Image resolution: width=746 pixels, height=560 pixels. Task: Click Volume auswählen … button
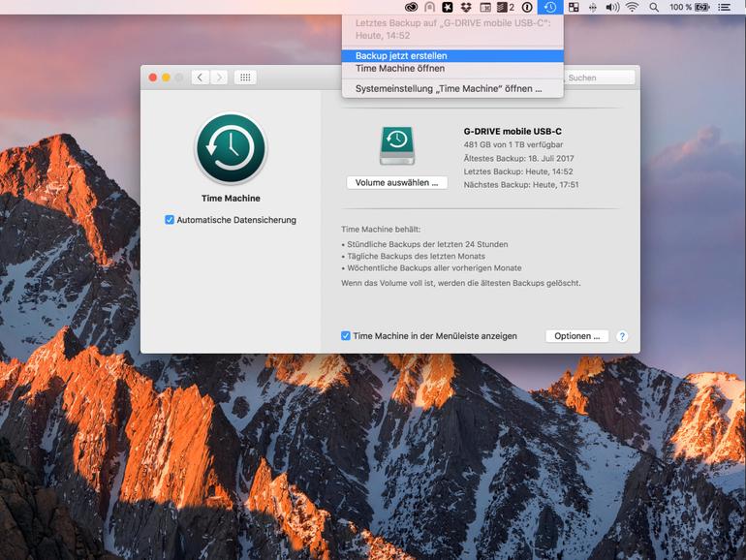coord(397,183)
